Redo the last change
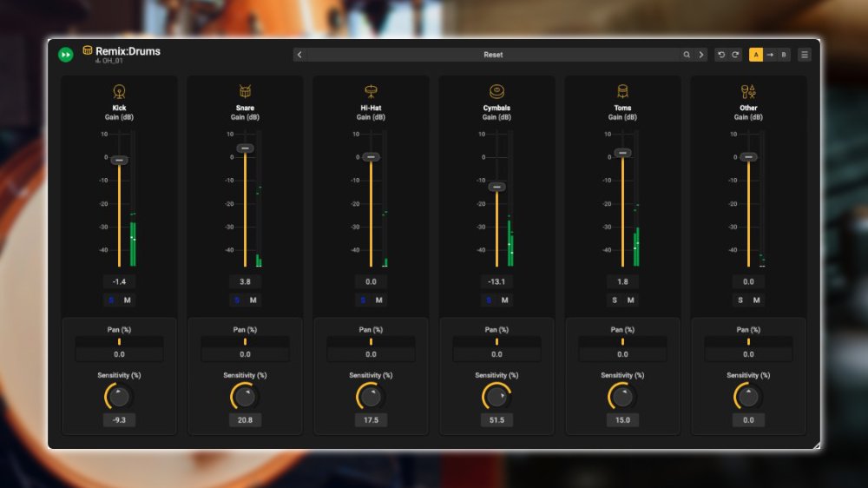Viewport: 868px width, 488px height. 735,55
